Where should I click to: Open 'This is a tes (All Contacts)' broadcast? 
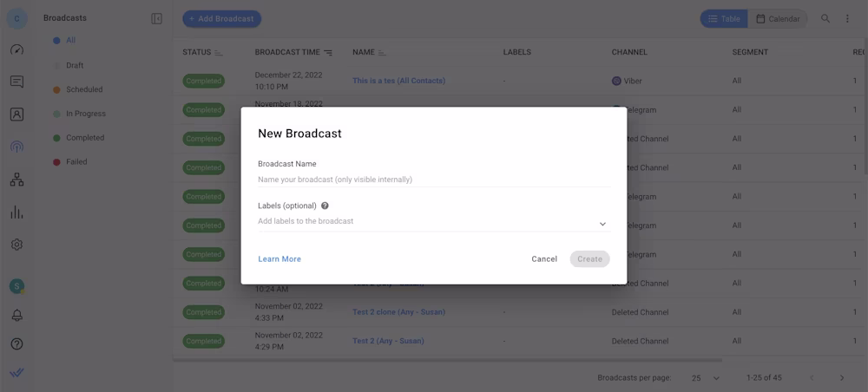pyautogui.click(x=398, y=81)
